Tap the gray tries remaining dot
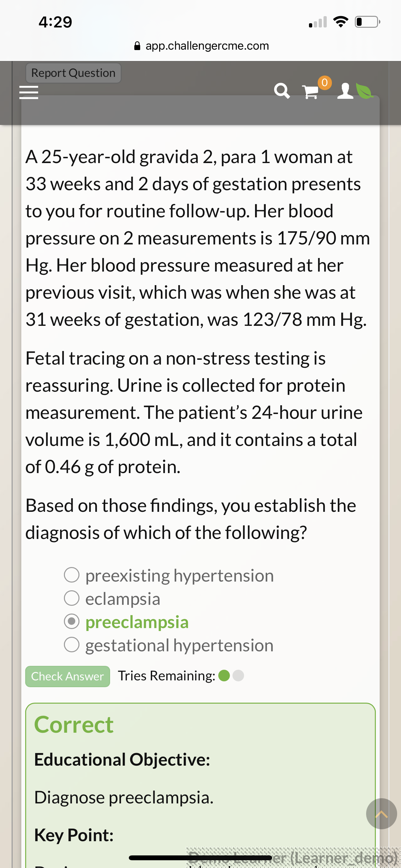 (x=238, y=676)
